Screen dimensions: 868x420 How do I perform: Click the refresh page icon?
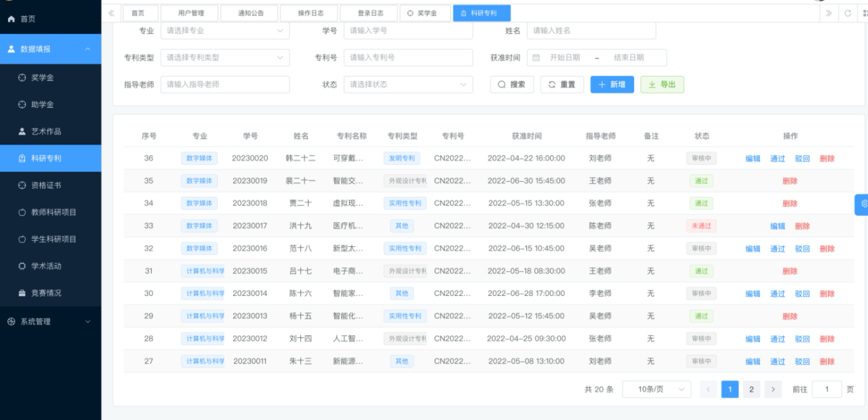click(848, 13)
